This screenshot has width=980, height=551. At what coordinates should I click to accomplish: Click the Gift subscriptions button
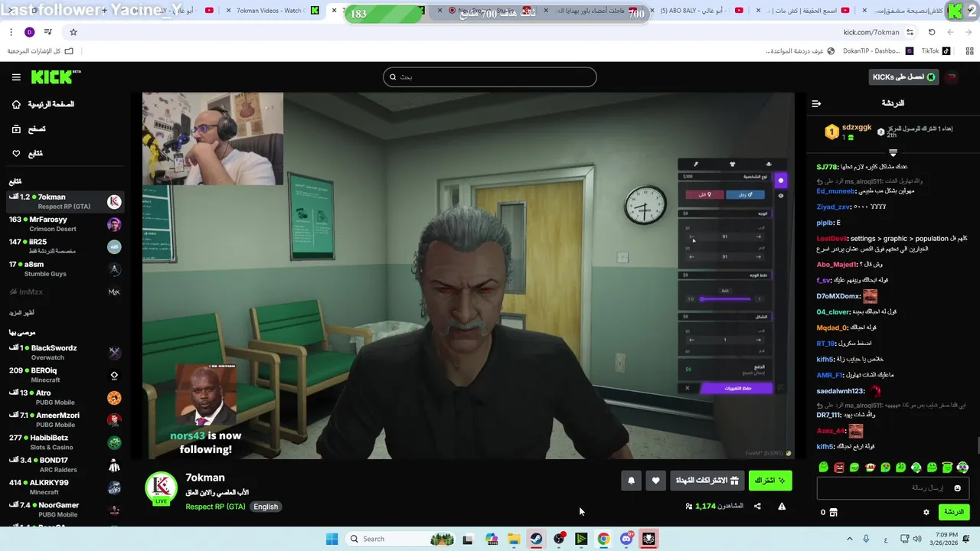tap(707, 481)
